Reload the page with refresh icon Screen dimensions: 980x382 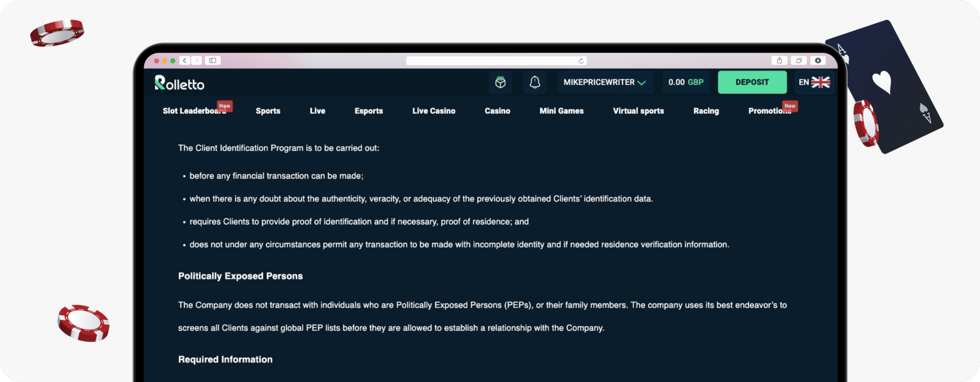tap(581, 61)
